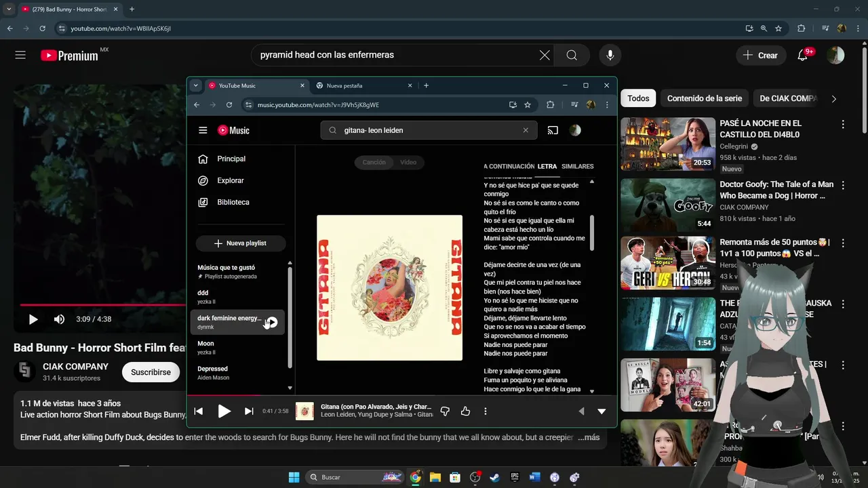Viewport: 868px width, 488px height.
Task: Select the LETRA tab
Action: click(x=547, y=166)
